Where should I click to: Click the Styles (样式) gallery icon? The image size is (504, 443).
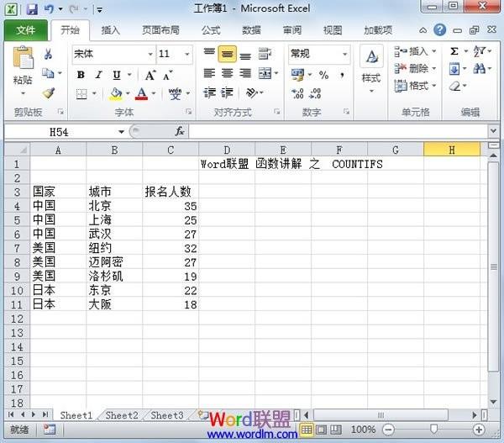(x=370, y=67)
